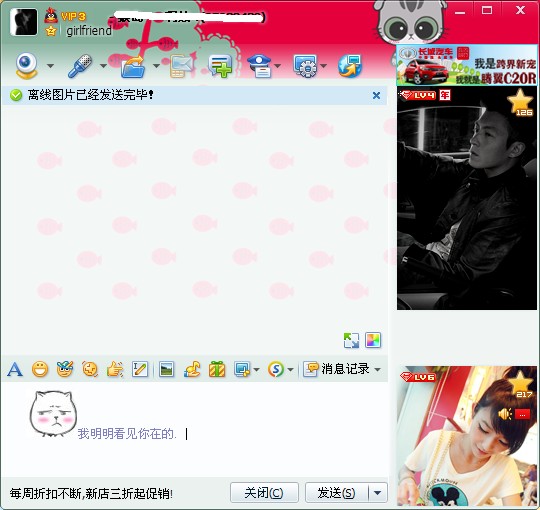Image resolution: width=540 pixels, height=510 pixels.
Task: Open 消息记录 message history
Action: click(x=336, y=369)
